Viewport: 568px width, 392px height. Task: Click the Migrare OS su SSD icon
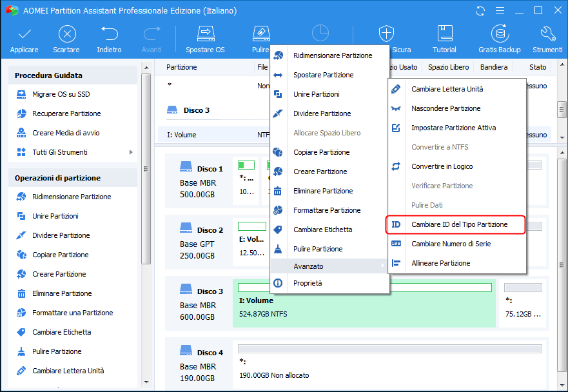tap(21, 95)
